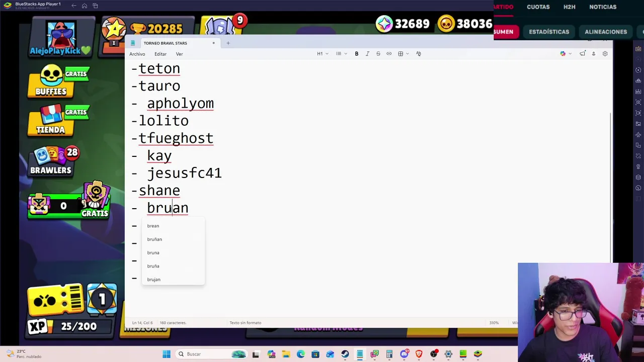Open Notepad settings gear
This screenshot has width=644, height=362.
point(605,54)
